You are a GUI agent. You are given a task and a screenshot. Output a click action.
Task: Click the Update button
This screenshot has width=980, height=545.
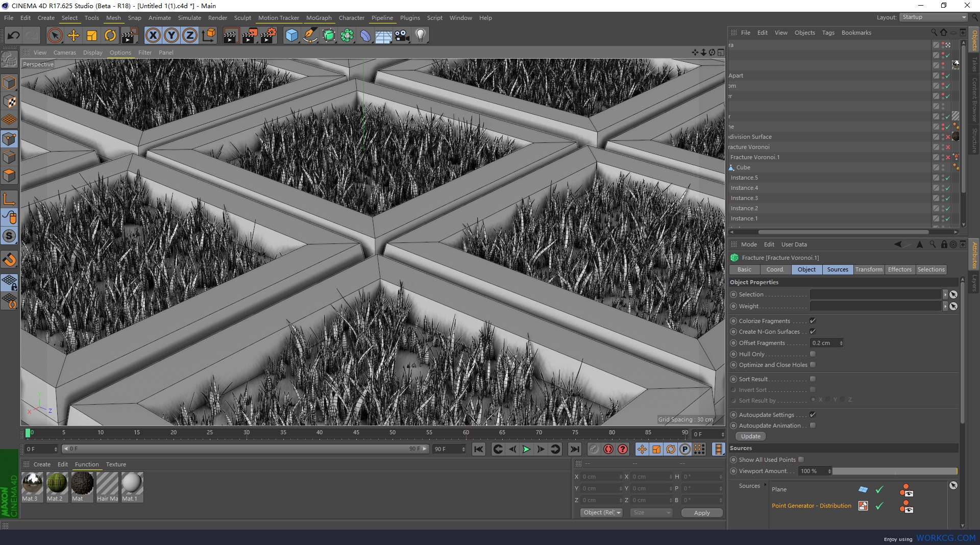[x=750, y=436]
